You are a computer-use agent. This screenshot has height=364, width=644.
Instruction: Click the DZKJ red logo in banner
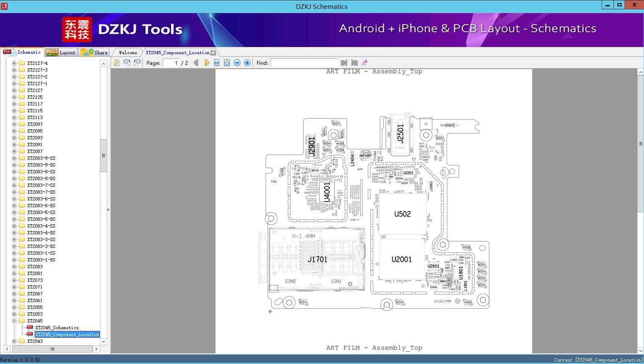(77, 30)
